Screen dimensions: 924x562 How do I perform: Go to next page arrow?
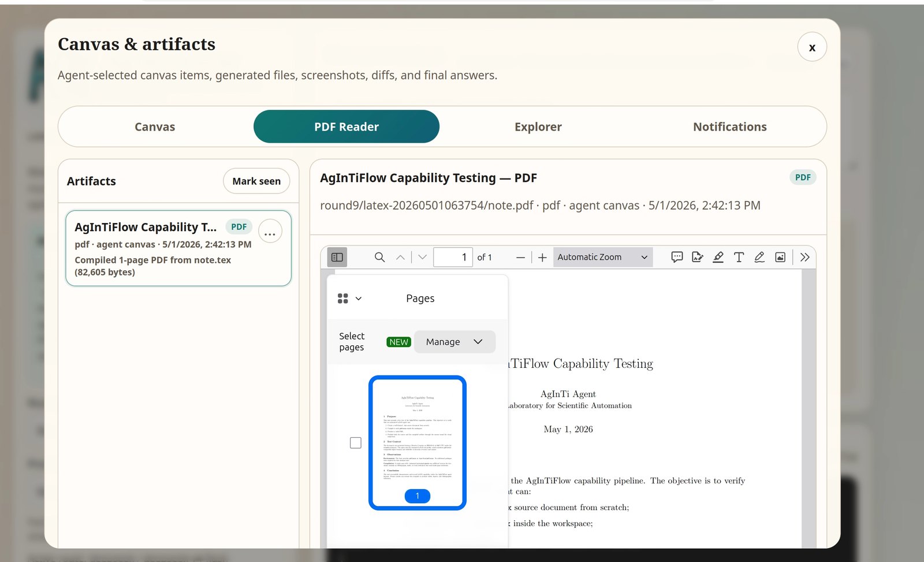422,257
